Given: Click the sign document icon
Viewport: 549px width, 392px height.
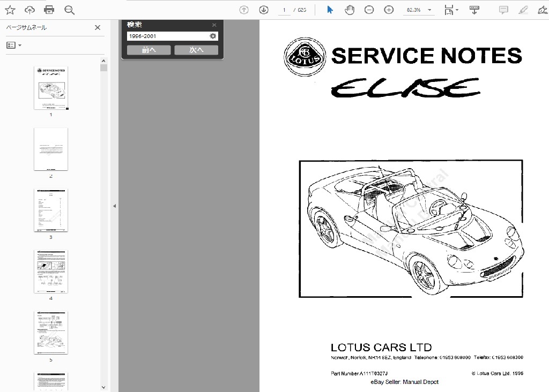Looking at the screenshot, I should point(543,10).
